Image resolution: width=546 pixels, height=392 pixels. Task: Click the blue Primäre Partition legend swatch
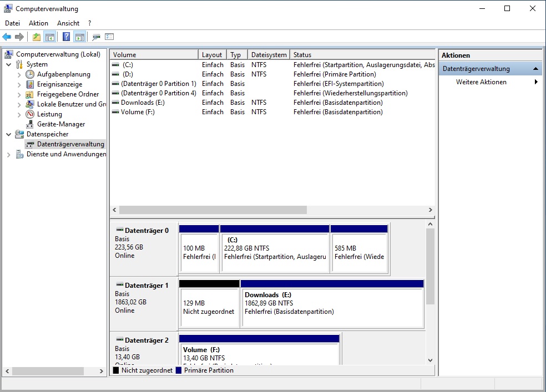(x=179, y=370)
